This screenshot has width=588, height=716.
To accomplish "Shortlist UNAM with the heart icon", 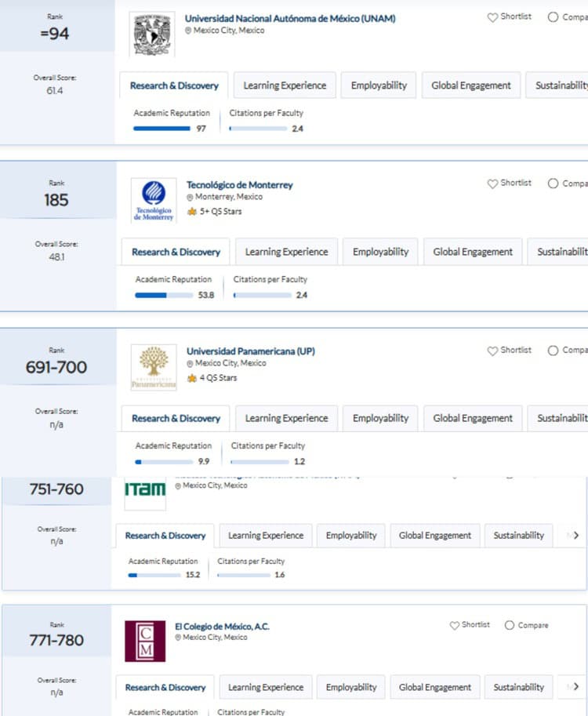I will pyautogui.click(x=492, y=17).
